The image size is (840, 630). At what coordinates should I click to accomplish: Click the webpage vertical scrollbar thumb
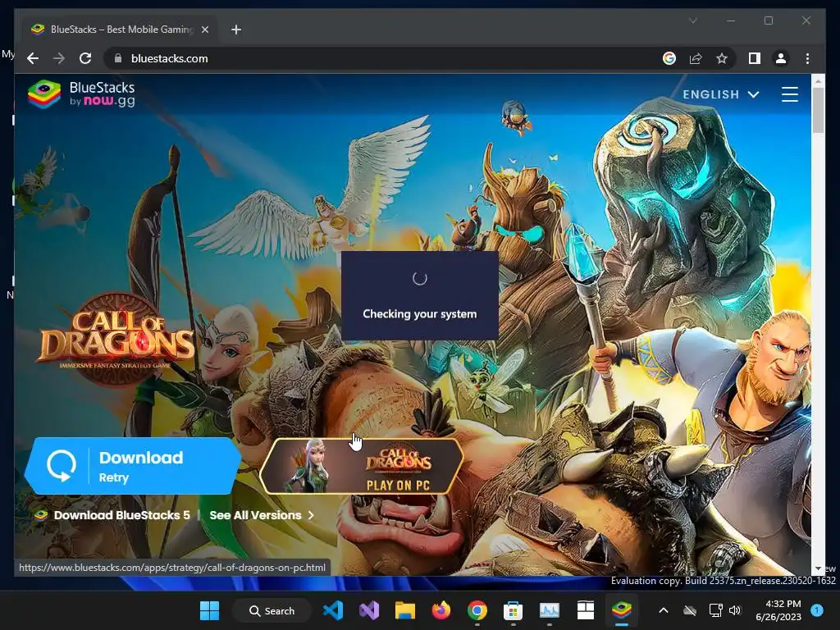[x=818, y=109]
